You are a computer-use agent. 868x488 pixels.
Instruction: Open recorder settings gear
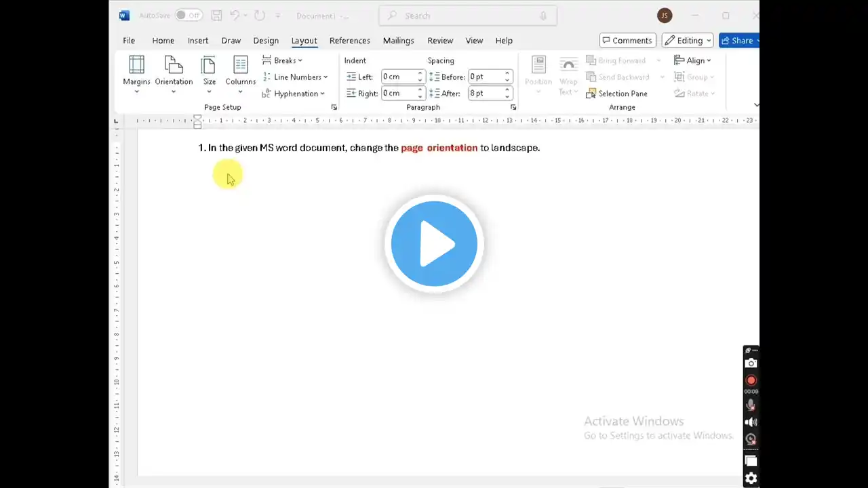751,479
